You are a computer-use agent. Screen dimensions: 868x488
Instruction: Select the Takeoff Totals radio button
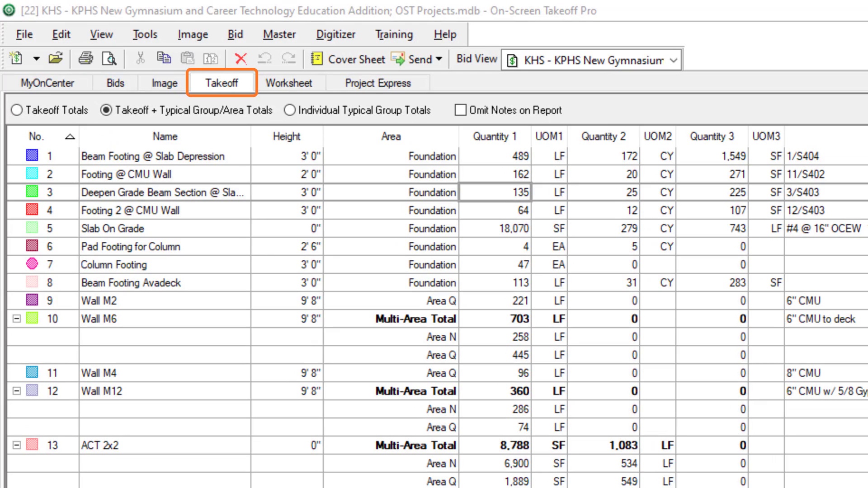click(x=17, y=110)
